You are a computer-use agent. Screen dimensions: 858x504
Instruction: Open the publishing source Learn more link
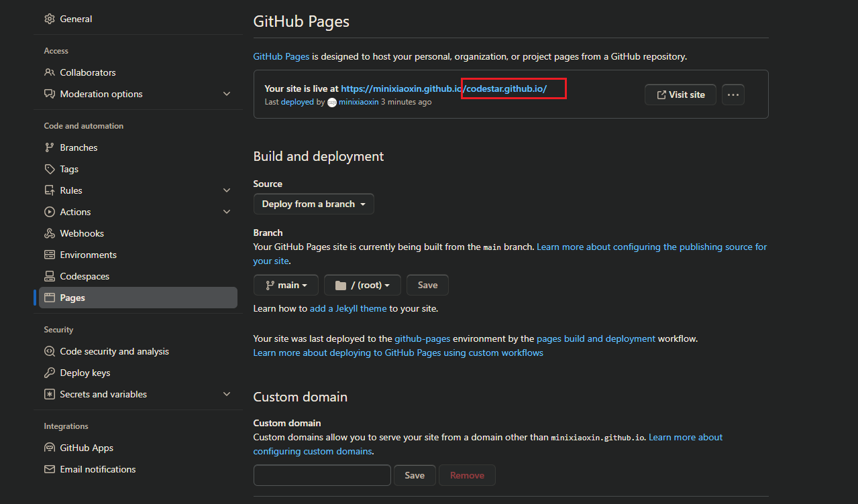[x=652, y=247]
